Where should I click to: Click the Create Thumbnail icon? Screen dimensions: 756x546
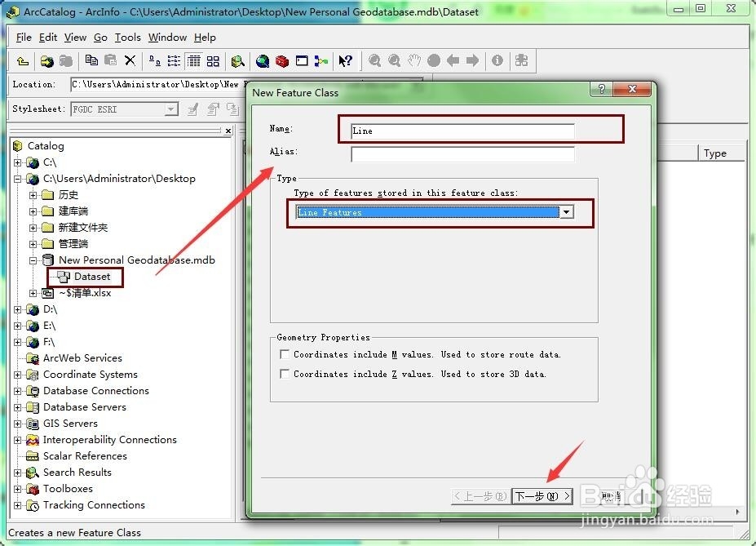(521, 60)
